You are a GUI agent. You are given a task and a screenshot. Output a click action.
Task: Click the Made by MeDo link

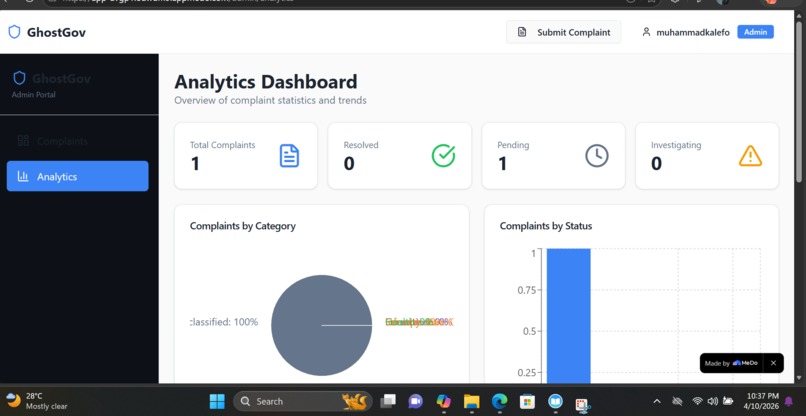(731, 363)
